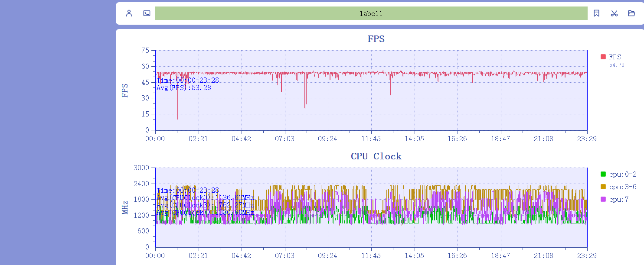
Task: Click the 07:03 tick on FPS axis
Action: tap(284, 139)
